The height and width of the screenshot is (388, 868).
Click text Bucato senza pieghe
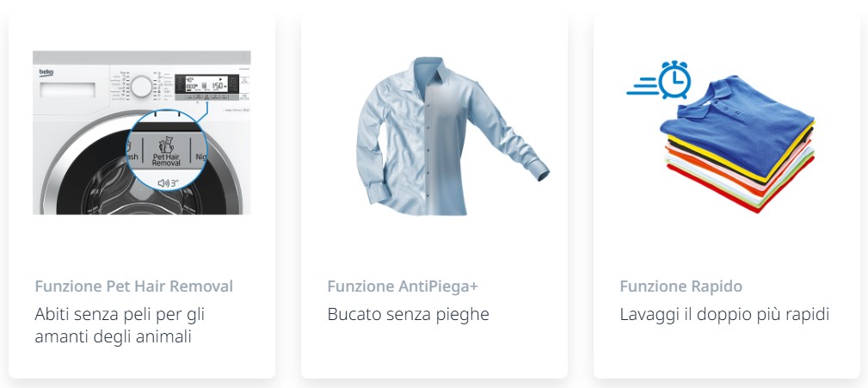(x=408, y=315)
